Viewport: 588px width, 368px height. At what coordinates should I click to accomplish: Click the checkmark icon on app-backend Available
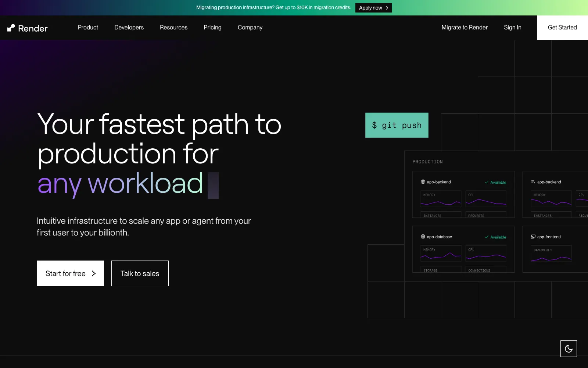tap(487, 182)
